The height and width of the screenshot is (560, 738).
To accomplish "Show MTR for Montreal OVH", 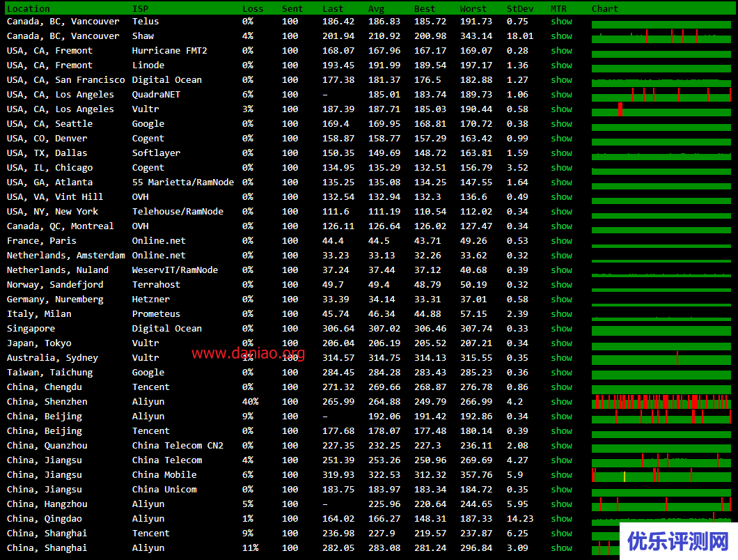I will point(561,226).
